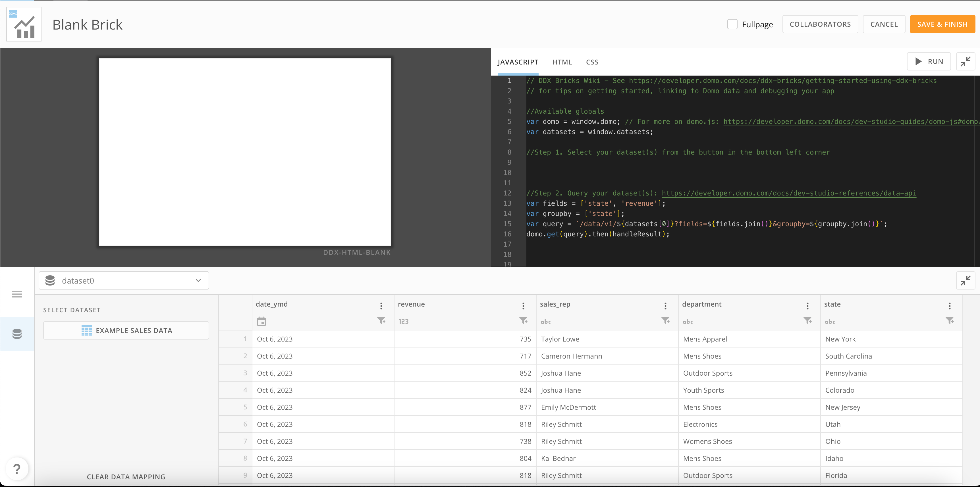
Task: Open date_ymd column options menu
Action: point(381,306)
